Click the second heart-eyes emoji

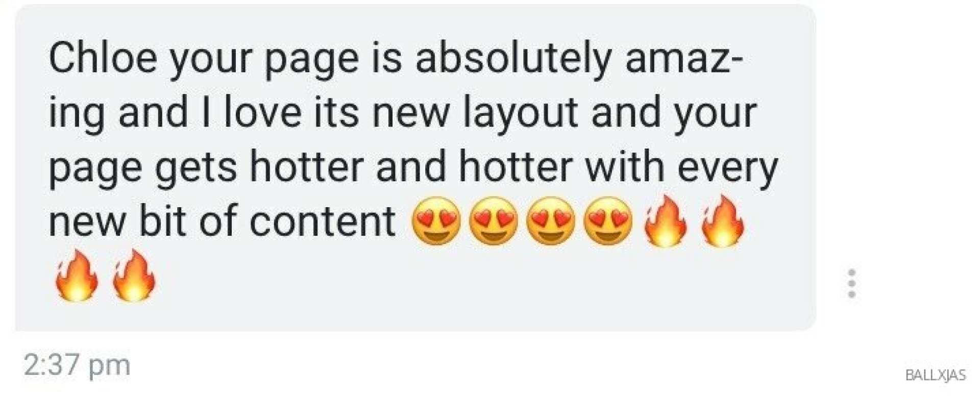[x=494, y=221]
